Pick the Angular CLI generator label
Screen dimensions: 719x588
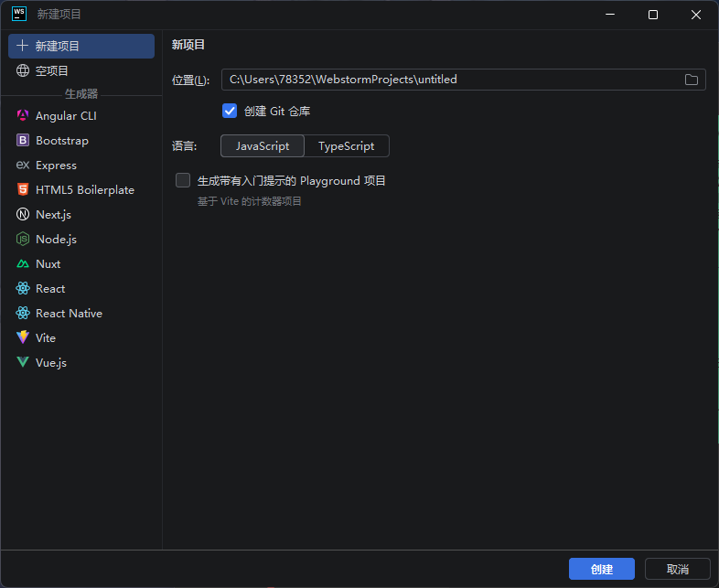pyautogui.click(x=66, y=116)
